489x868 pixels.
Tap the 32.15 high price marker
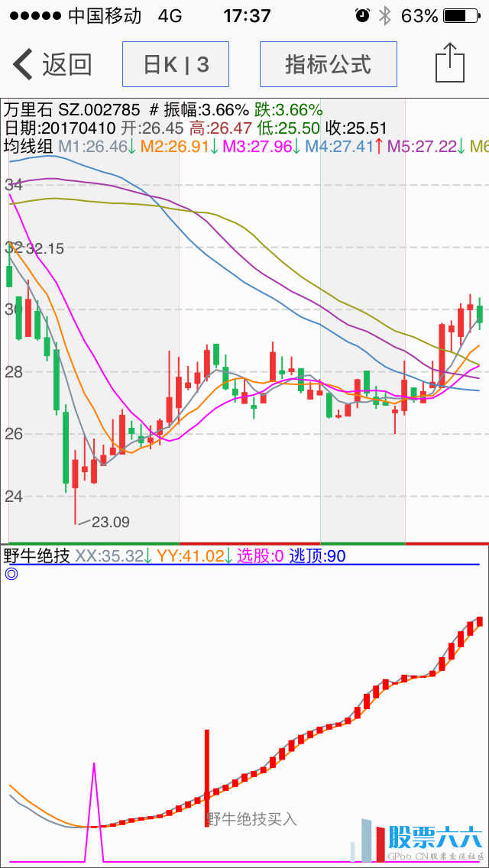click(45, 248)
